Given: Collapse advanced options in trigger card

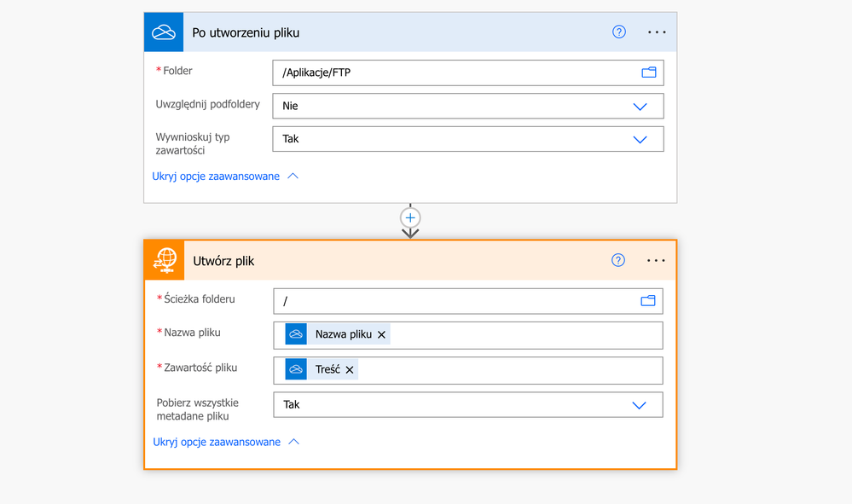Looking at the screenshot, I should coord(225,177).
